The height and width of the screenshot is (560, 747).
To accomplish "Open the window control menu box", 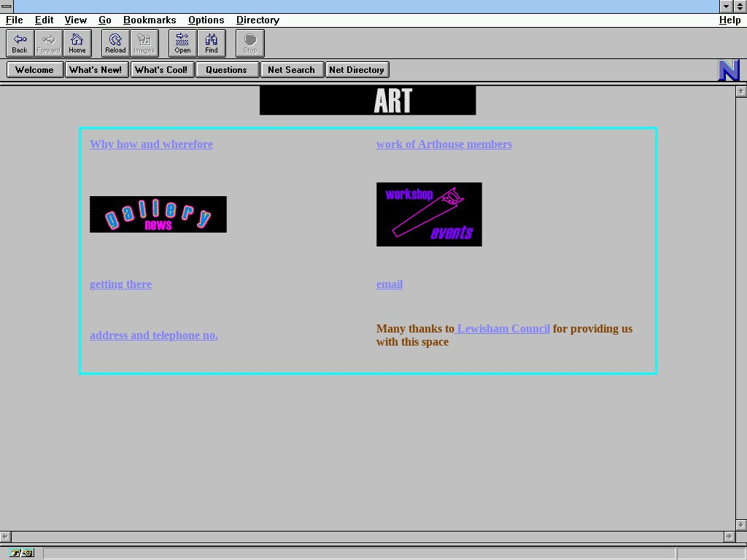I will pyautogui.click(x=7, y=7).
